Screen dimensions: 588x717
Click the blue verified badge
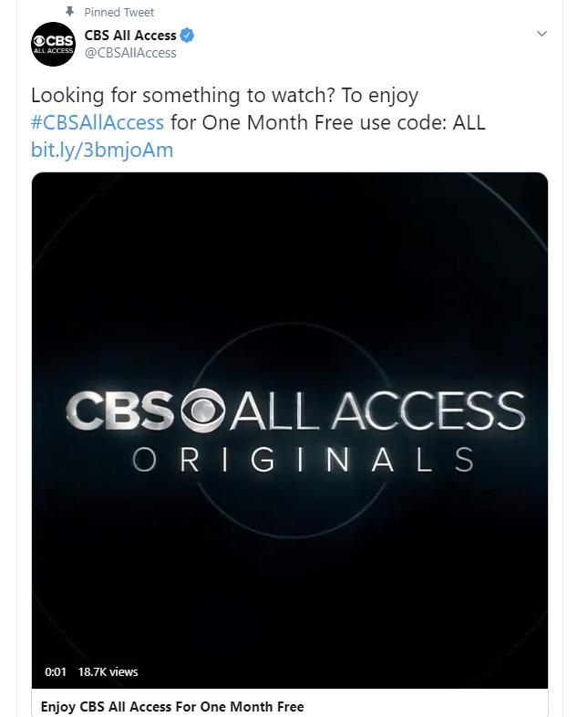187,36
